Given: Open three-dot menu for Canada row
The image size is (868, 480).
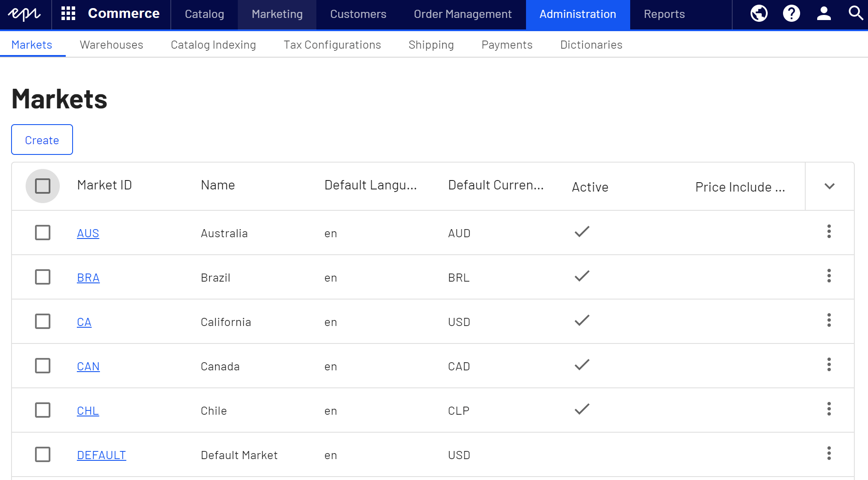Looking at the screenshot, I should 829,365.
